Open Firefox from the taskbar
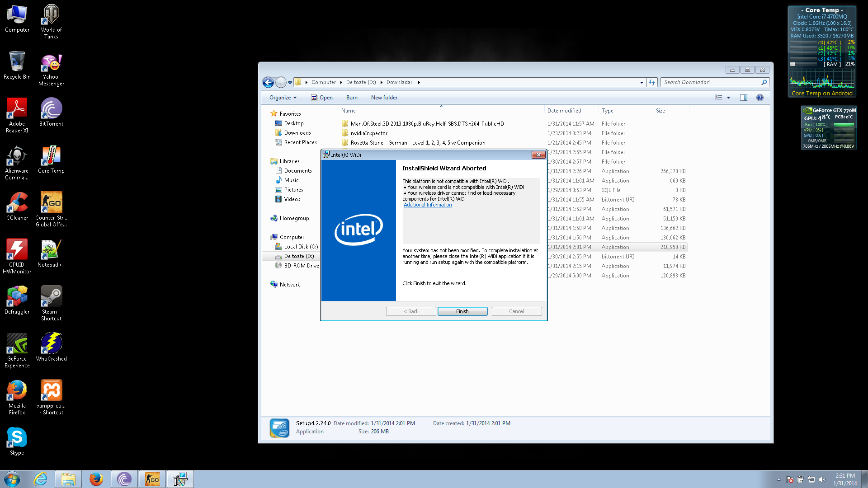This screenshot has width=868, height=488. coord(96,479)
